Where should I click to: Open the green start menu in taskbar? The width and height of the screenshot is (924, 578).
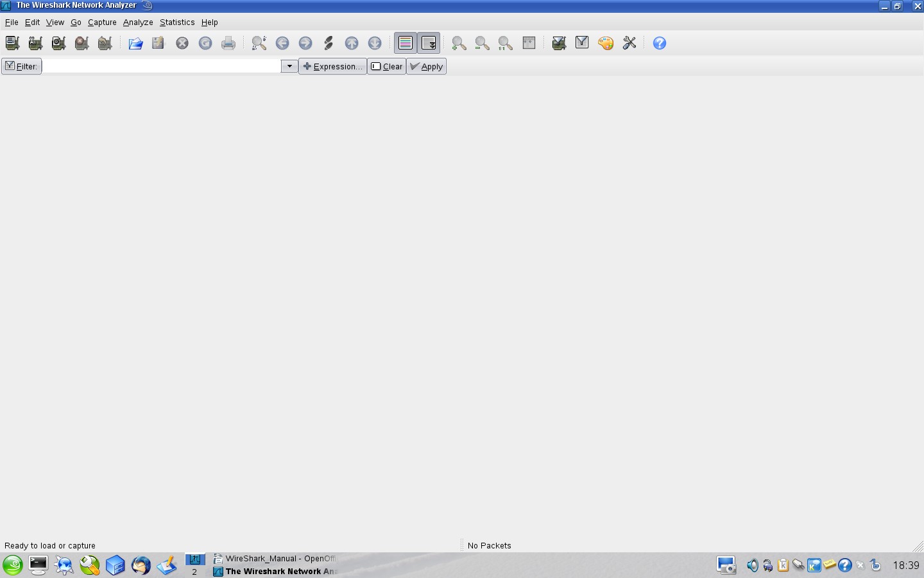(x=13, y=565)
